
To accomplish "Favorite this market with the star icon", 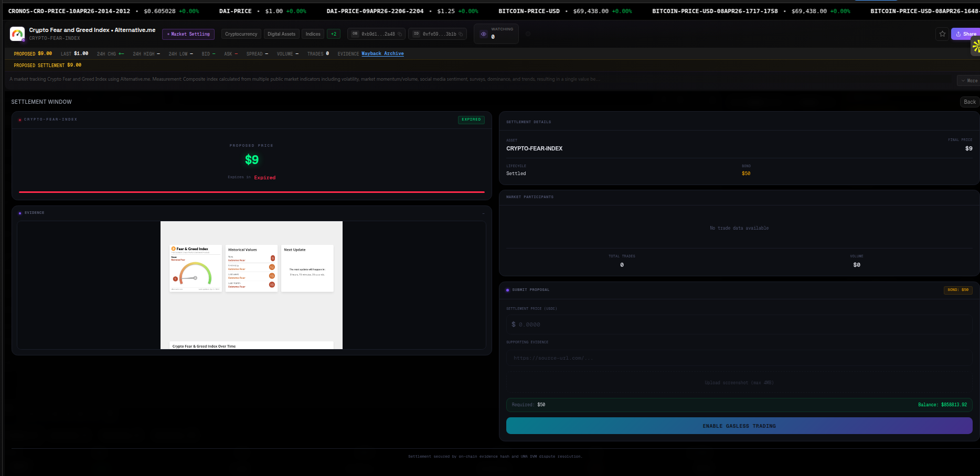I will 942,34.
